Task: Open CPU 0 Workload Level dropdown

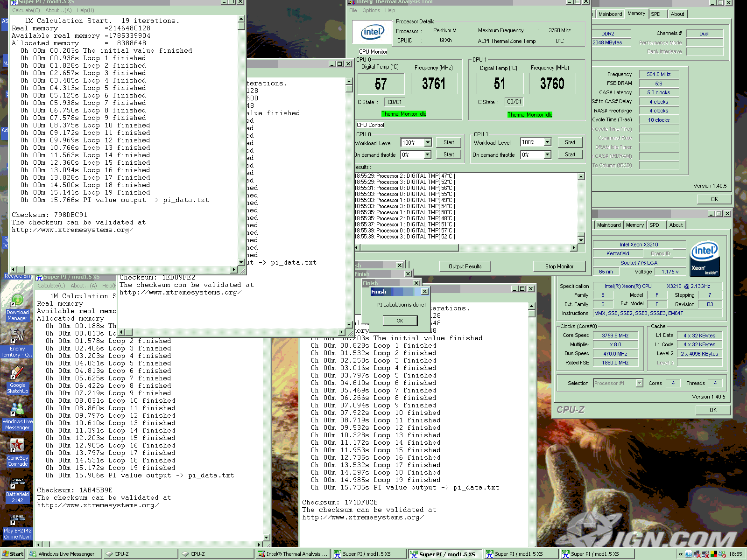Action: [x=427, y=142]
